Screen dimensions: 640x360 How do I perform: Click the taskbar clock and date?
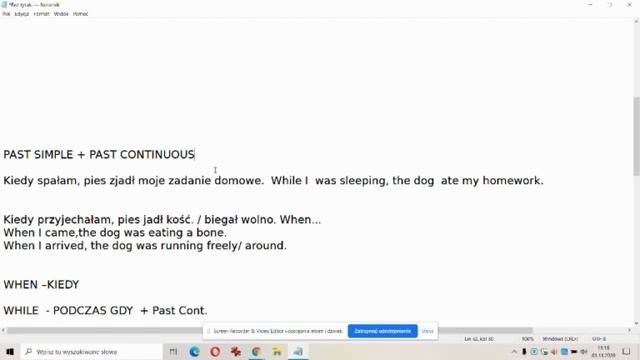tap(603, 351)
